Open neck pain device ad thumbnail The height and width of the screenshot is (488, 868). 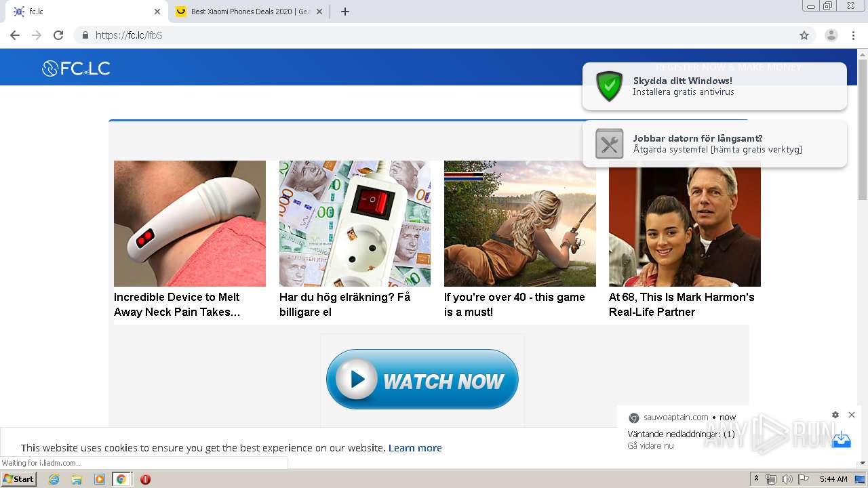(x=190, y=224)
